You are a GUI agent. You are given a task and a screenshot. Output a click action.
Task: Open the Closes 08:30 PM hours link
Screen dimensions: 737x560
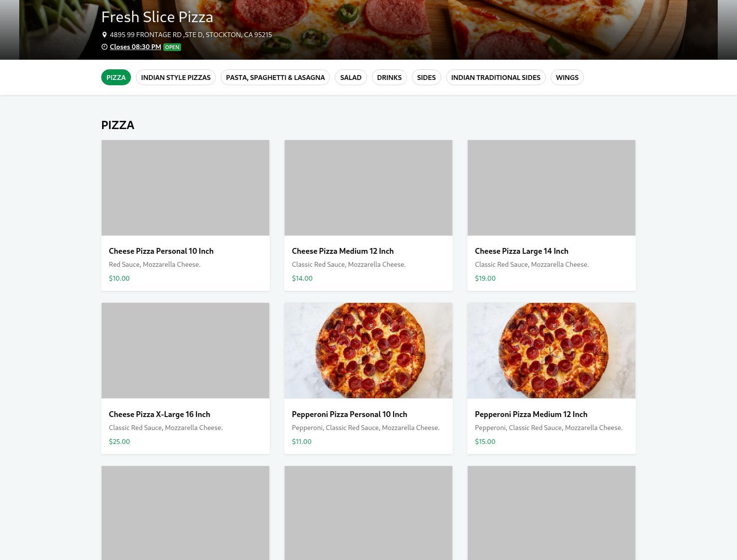(x=135, y=47)
